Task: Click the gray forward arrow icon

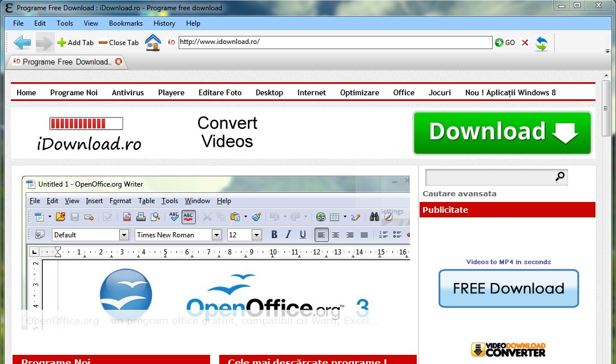Action: coord(45,42)
